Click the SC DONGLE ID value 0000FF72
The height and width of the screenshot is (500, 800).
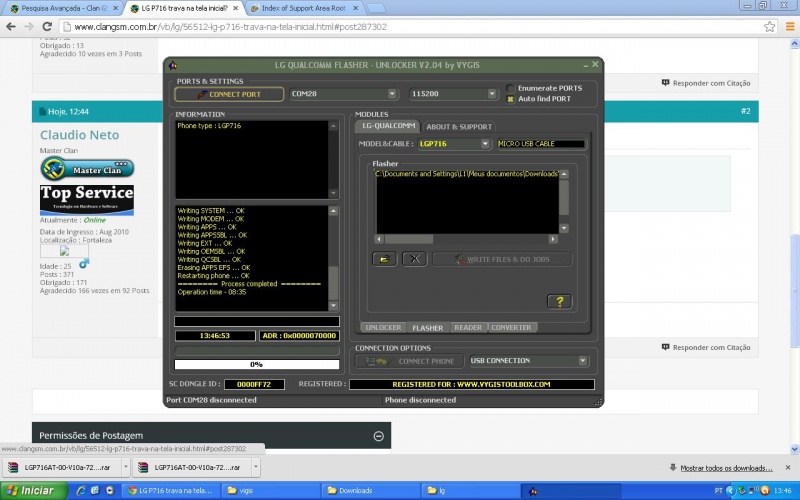(254, 384)
